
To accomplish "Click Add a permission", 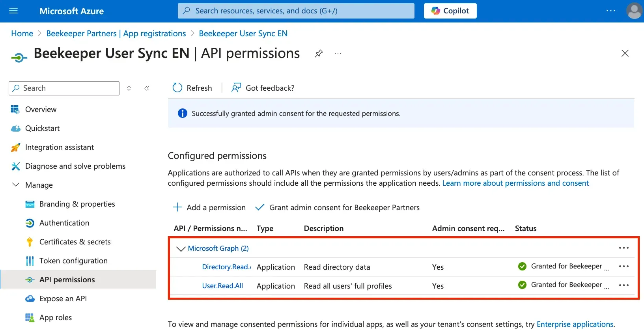I will [209, 207].
